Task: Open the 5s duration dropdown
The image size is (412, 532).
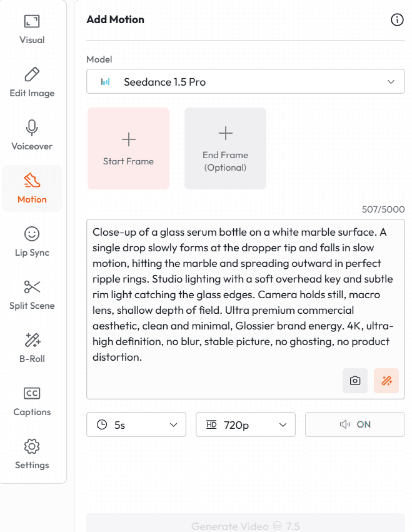Action: point(136,424)
